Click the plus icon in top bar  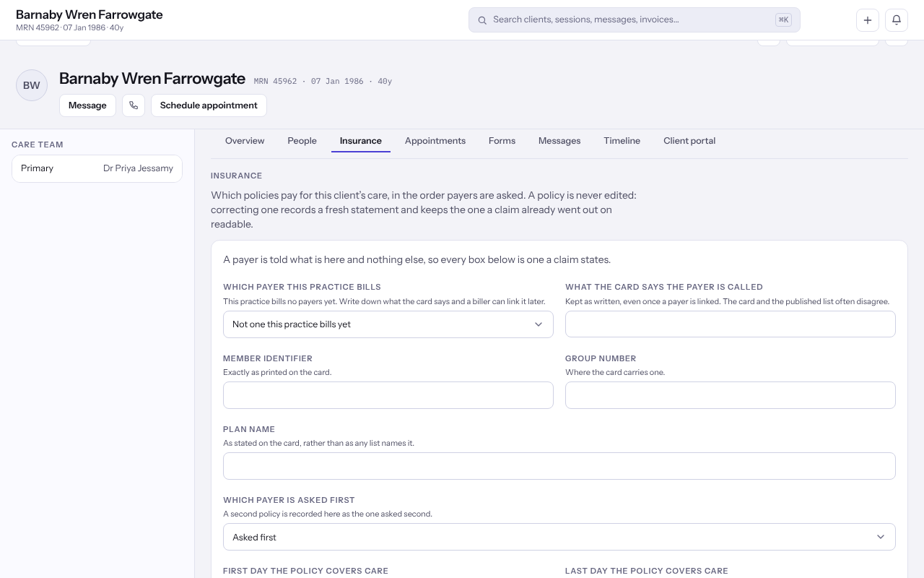tap(868, 20)
